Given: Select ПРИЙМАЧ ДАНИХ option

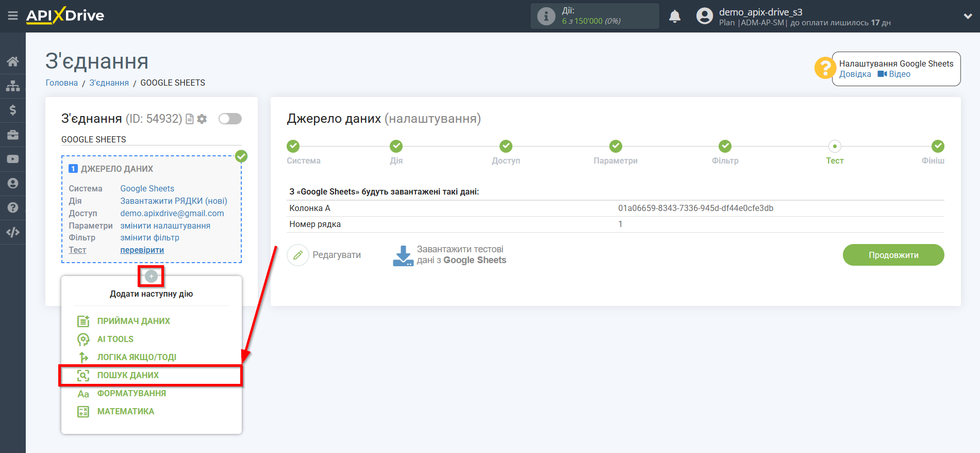Looking at the screenshot, I should click(134, 321).
